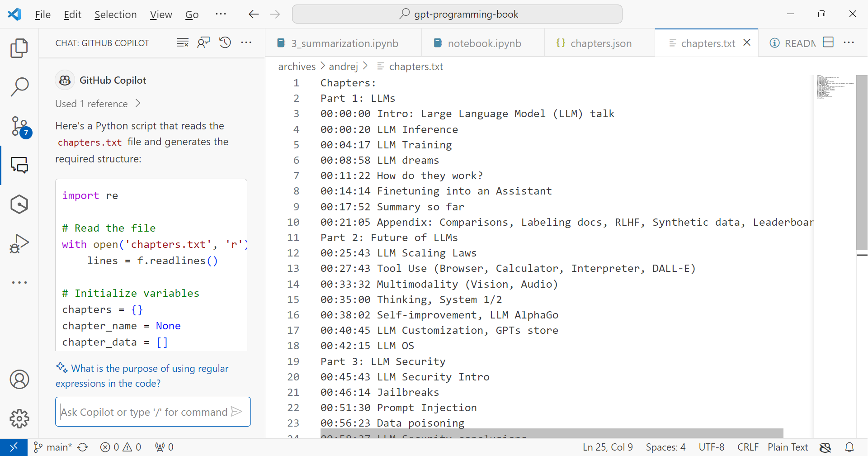Viewport: 868px width, 456px height.
Task: Change end of line sequence CRLF
Action: coord(748,447)
